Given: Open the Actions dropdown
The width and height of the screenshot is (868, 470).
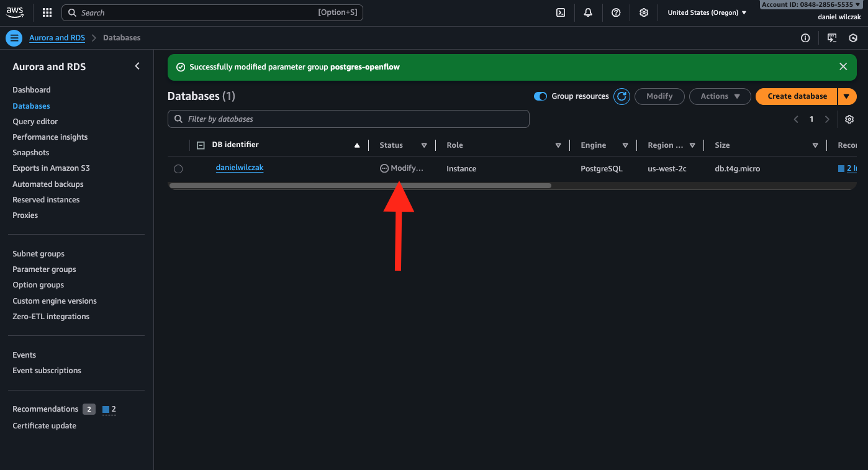Looking at the screenshot, I should [x=720, y=96].
